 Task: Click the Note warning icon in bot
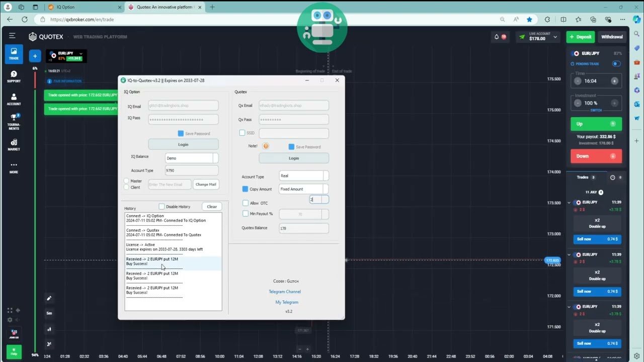[266, 146]
